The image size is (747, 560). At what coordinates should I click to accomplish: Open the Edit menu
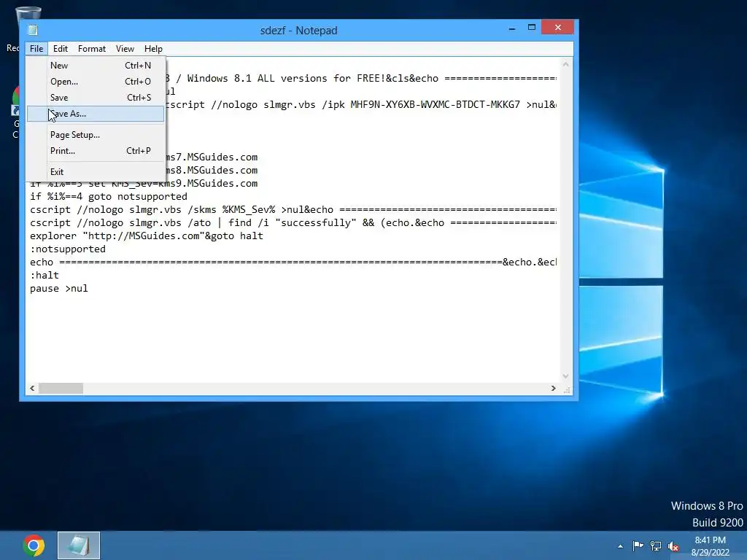coord(60,49)
